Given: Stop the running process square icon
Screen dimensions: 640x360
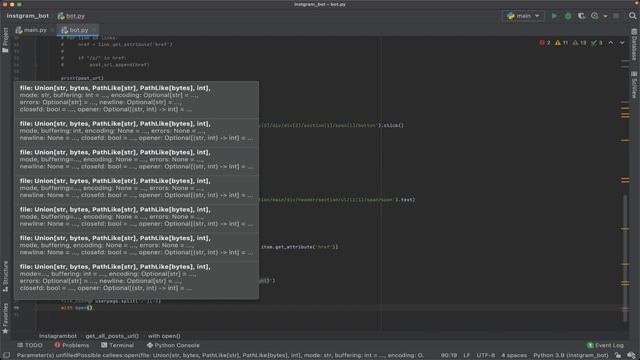Looking at the screenshot, I should (616, 16).
